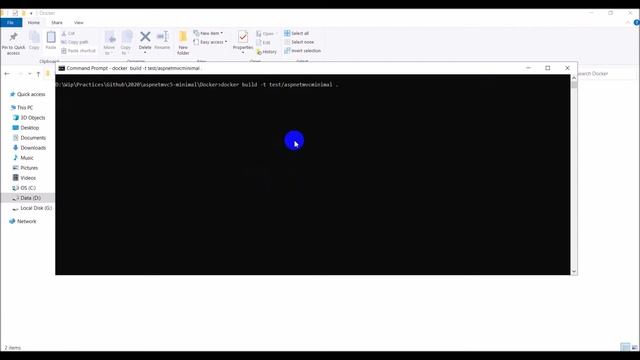Expand the Delete dropdown arrow
Viewport: 640px width, 360px height.
[x=145, y=52]
